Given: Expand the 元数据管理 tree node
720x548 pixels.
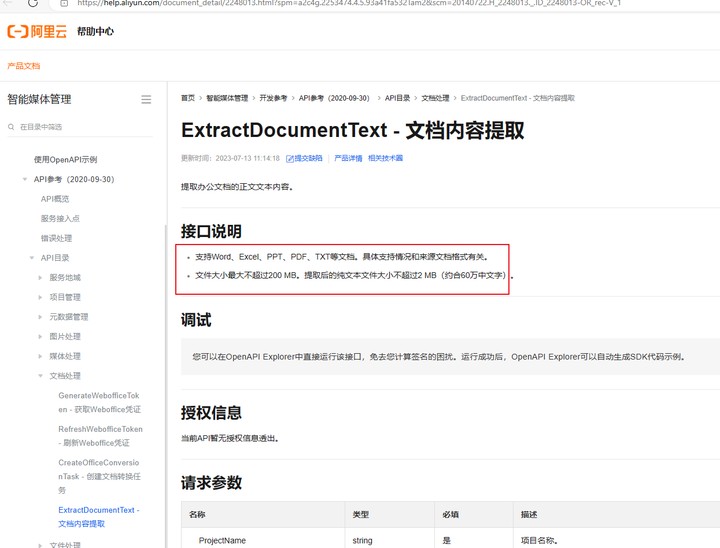Looking at the screenshot, I should coord(40,317).
